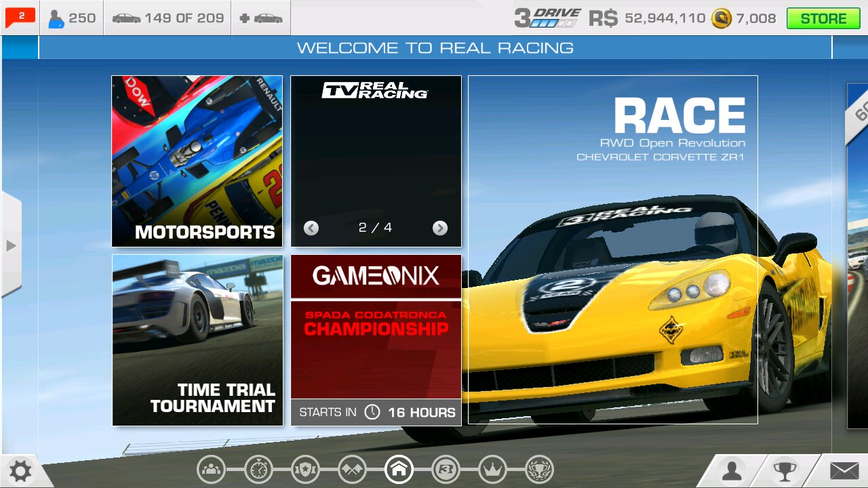Open the Drive points meter
This screenshot has height=488, width=868.
547,18
